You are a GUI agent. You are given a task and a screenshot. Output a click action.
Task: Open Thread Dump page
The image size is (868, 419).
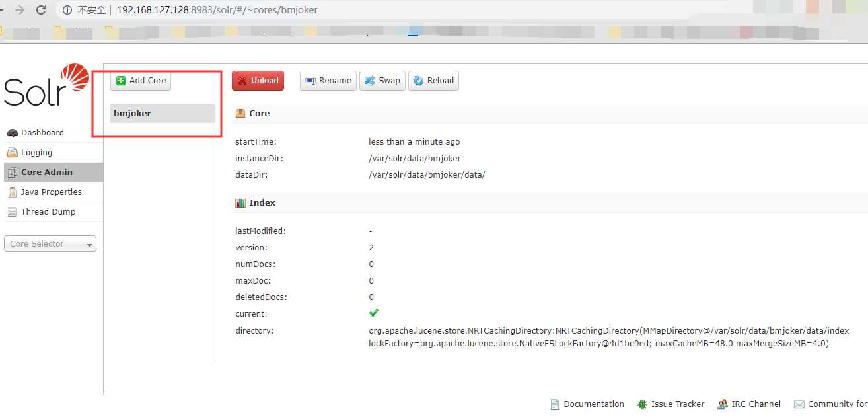click(54, 212)
